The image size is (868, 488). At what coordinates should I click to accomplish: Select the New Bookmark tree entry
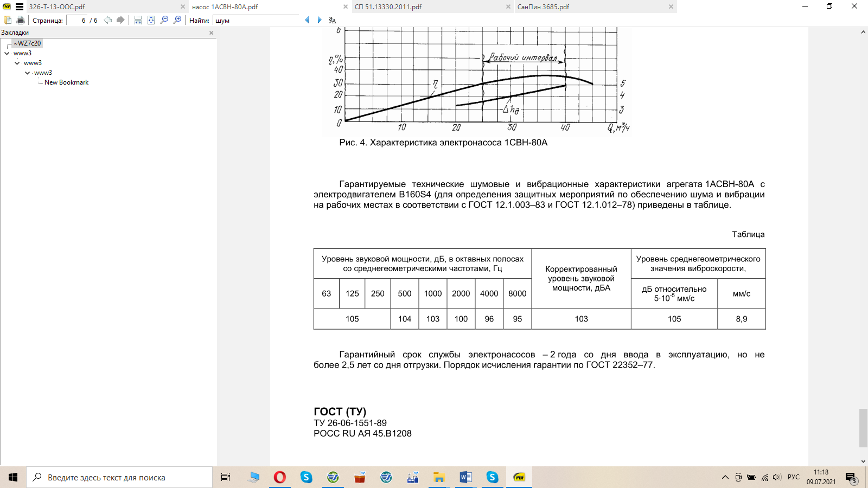[x=66, y=82]
